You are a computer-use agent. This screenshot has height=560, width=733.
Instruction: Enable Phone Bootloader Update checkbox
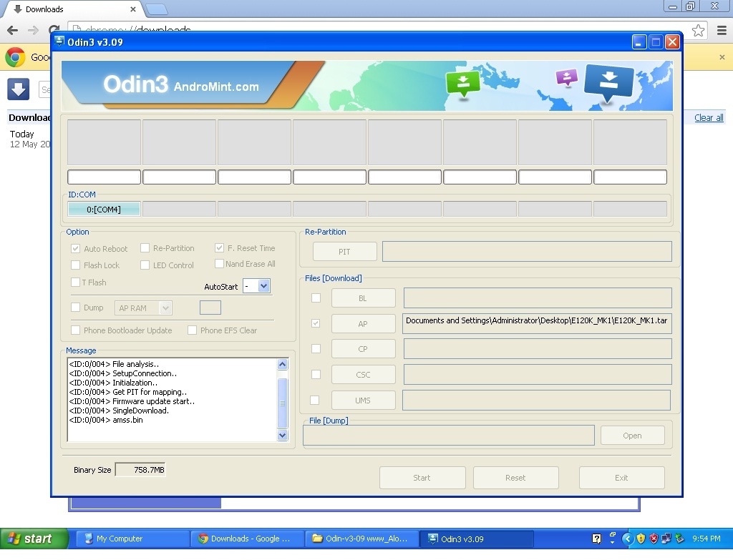[75, 330]
